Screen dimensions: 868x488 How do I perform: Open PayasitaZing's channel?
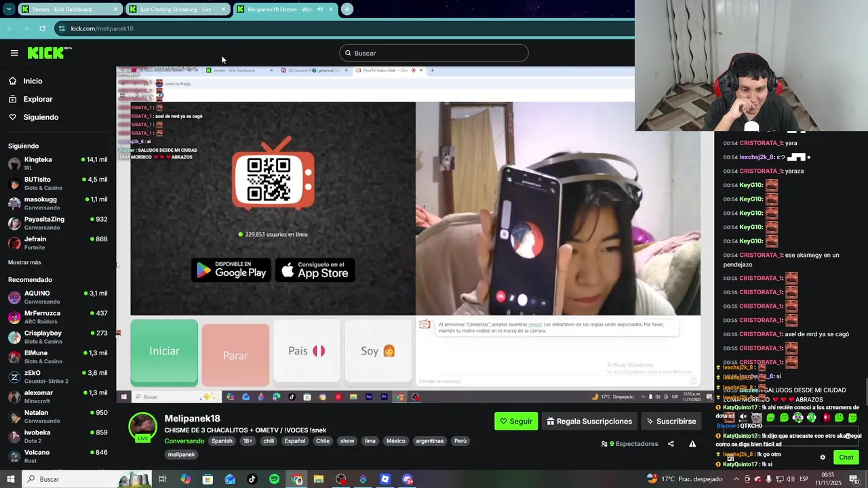pos(58,223)
